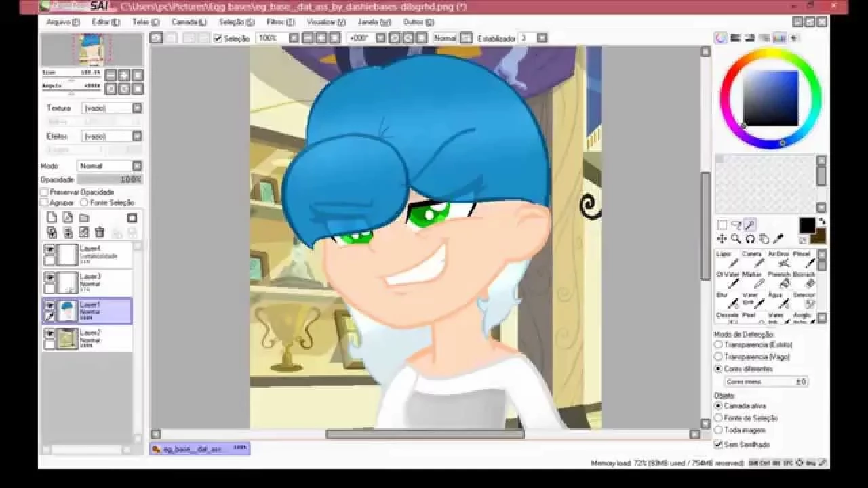Click the eg_base__dat_ass document tab
The width and height of the screenshot is (868, 488).
200,449
